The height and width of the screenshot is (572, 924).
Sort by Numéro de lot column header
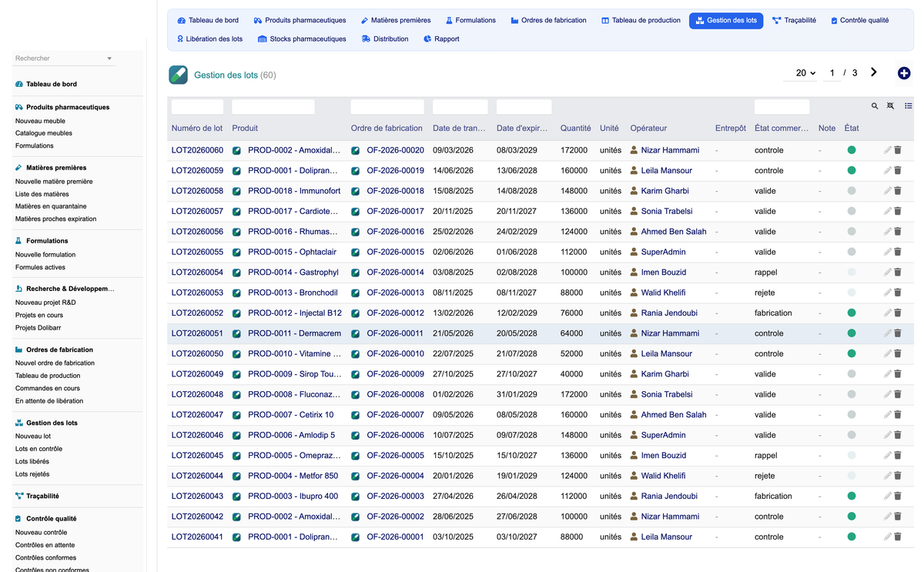coord(197,129)
